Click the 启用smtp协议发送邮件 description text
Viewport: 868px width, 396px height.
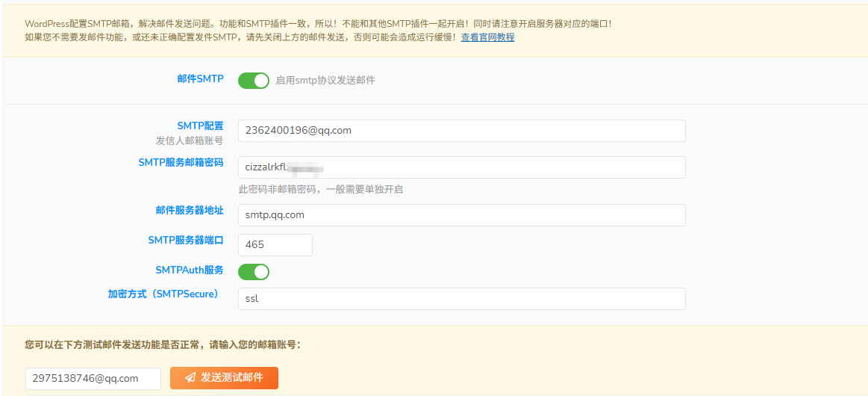(325, 81)
